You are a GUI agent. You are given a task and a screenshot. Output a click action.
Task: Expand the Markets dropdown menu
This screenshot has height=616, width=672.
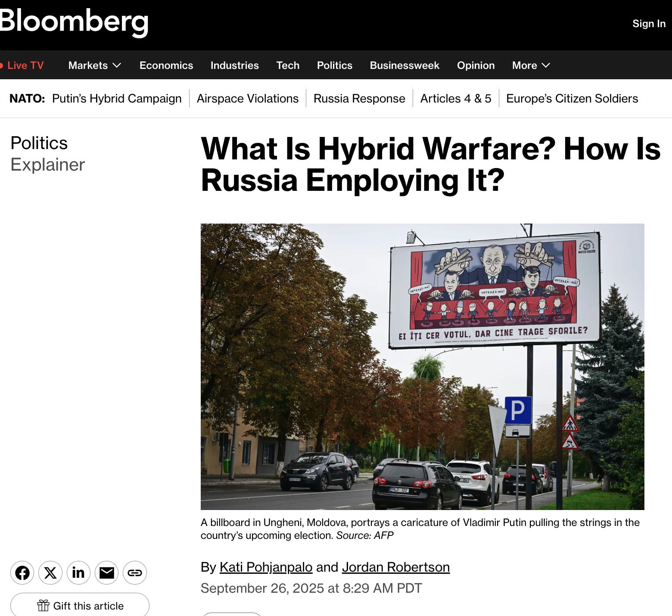[x=95, y=65]
